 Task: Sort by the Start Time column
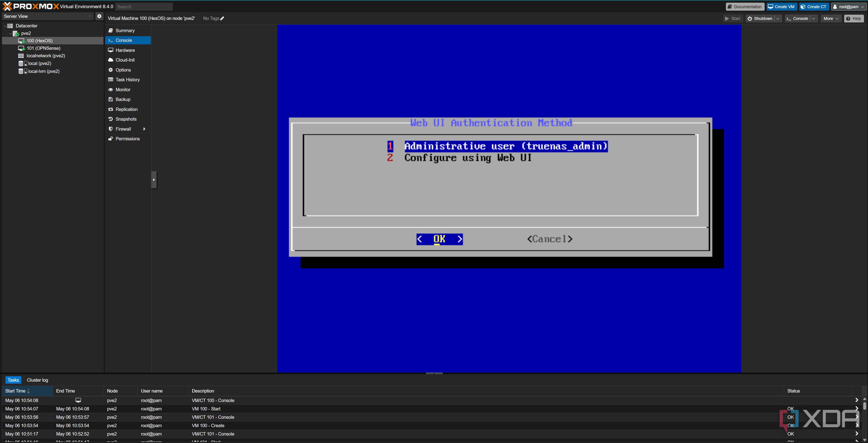(x=27, y=391)
